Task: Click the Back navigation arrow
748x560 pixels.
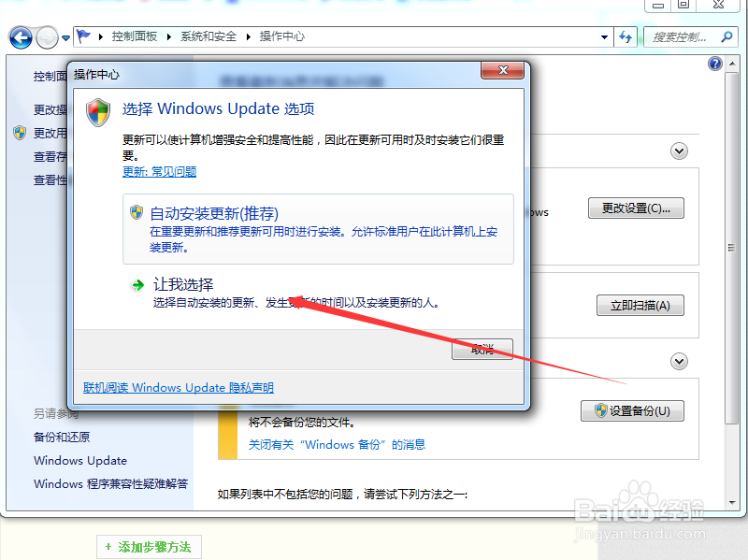Action: (x=21, y=37)
